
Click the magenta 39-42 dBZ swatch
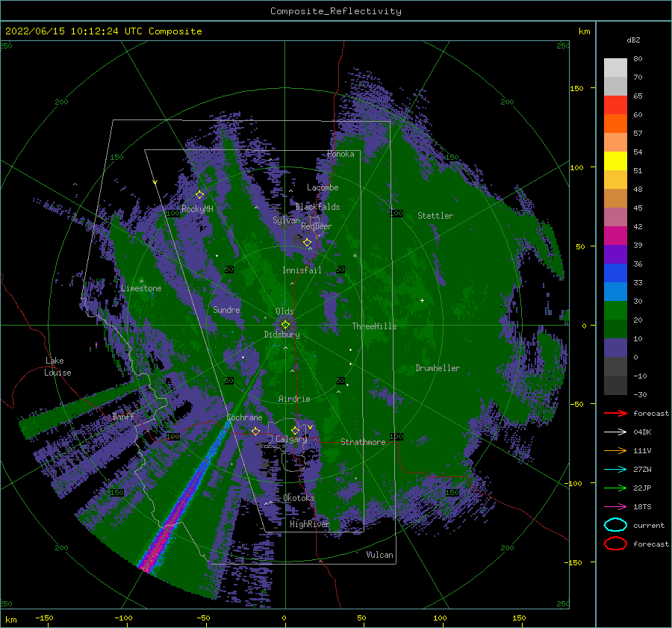point(615,236)
